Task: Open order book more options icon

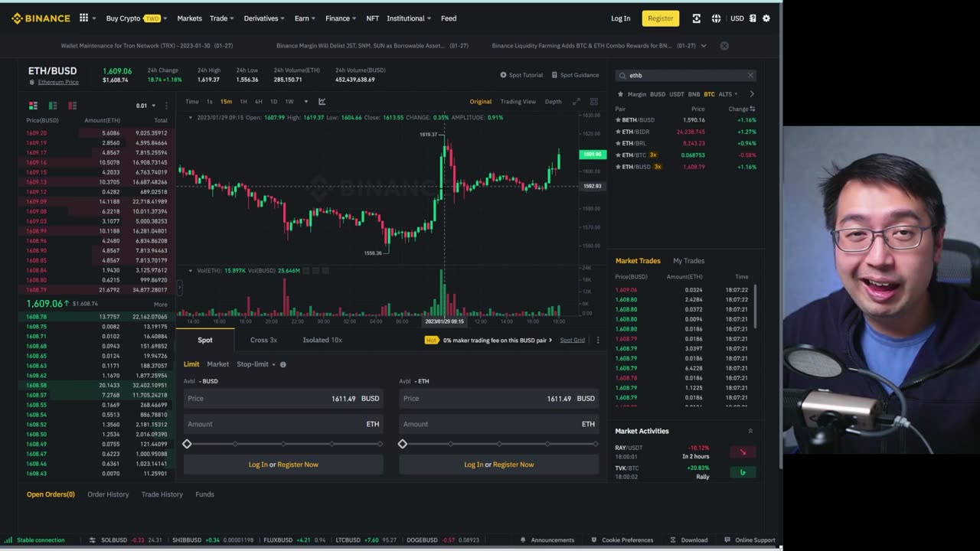Action: pos(166,106)
